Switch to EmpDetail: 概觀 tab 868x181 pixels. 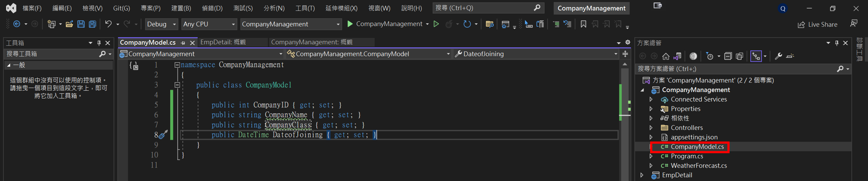pos(223,42)
